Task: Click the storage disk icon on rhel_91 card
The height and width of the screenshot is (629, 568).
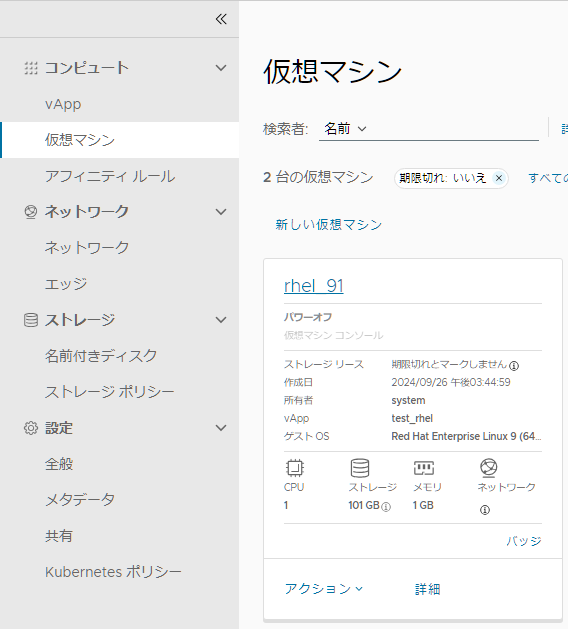Action: coord(360,468)
